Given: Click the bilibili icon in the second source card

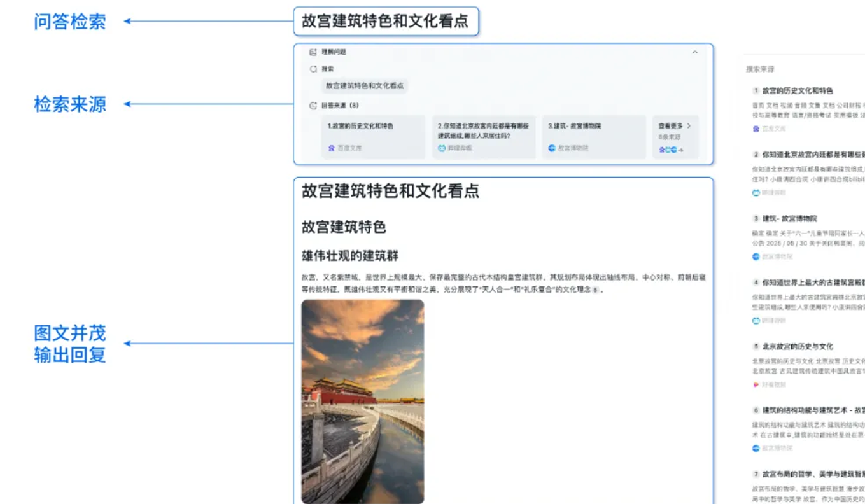Looking at the screenshot, I should 442,148.
